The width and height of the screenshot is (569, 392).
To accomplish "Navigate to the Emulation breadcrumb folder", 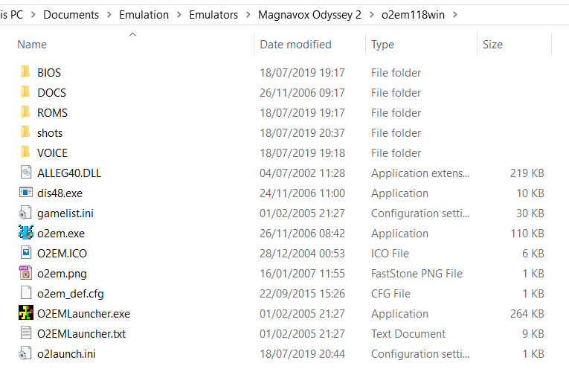I will [x=144, y=15].
